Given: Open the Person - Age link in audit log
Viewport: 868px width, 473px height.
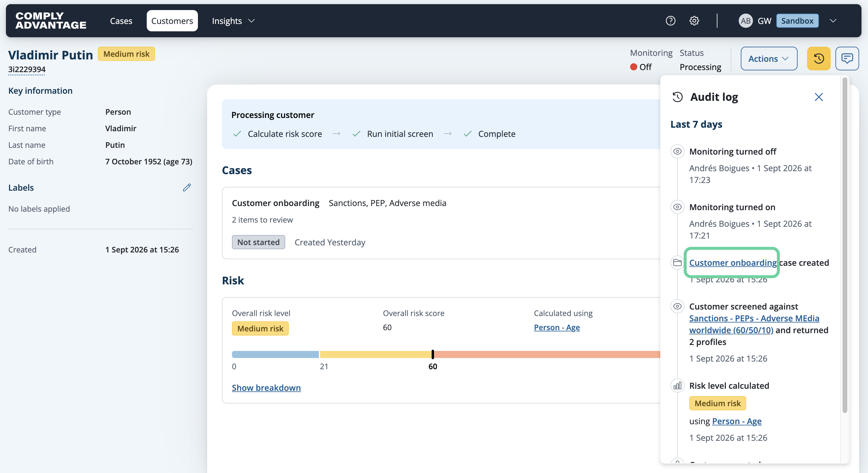Looking at the screenshot, I should coord(737,421).
